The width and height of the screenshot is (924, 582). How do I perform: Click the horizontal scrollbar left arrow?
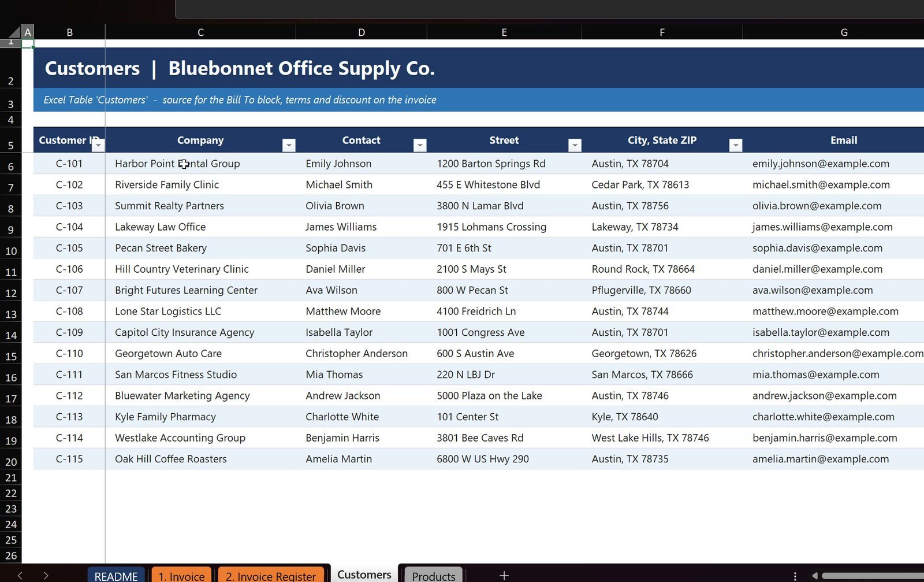click(815, 576)
